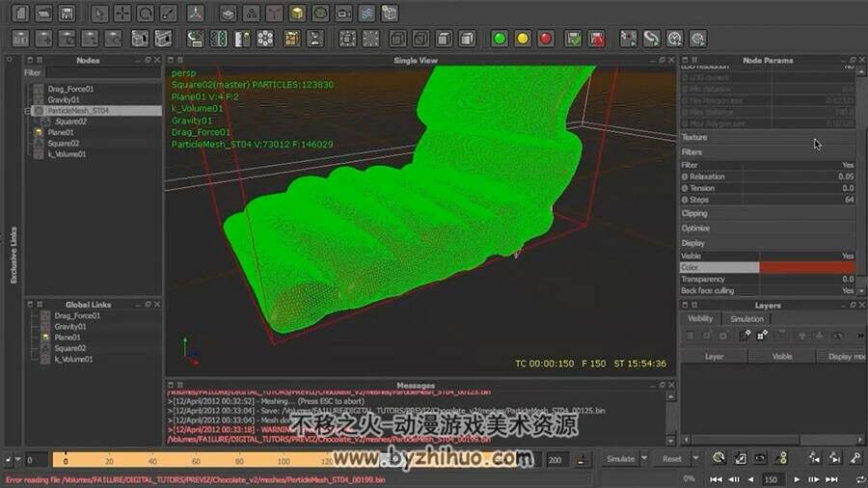The height and width of the screenshot is (488, 868).
Task: Click the Nodes panel Filter input field
Action: 103,72
